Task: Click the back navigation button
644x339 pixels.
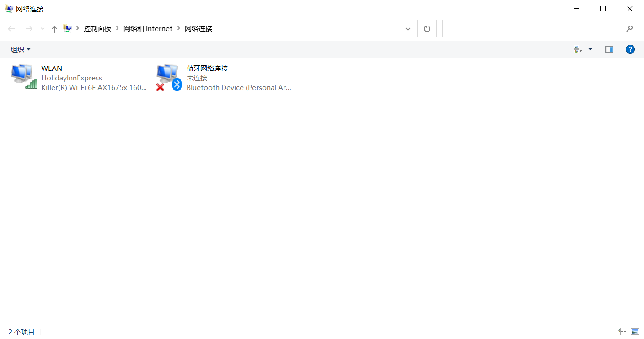Action: (x=11, y=28)
